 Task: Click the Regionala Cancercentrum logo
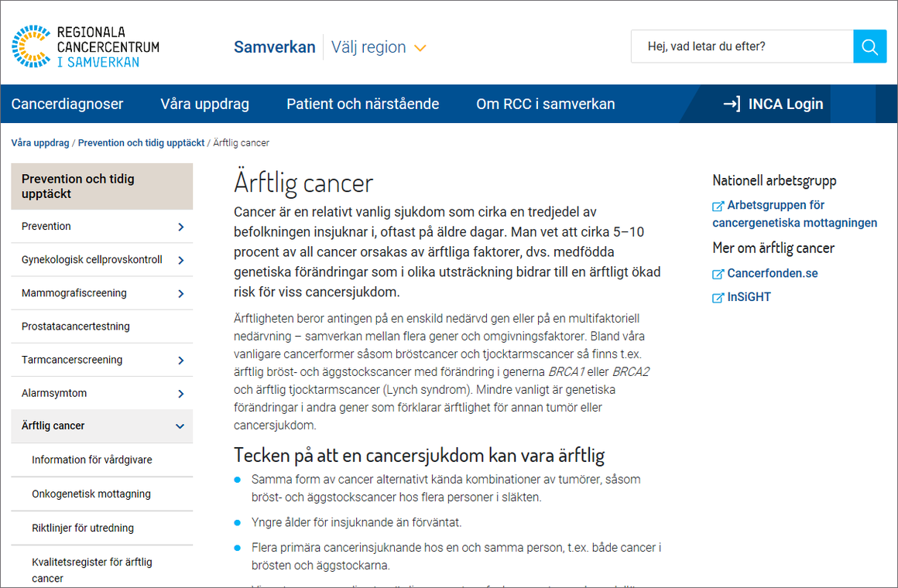(x=85, y=46)
